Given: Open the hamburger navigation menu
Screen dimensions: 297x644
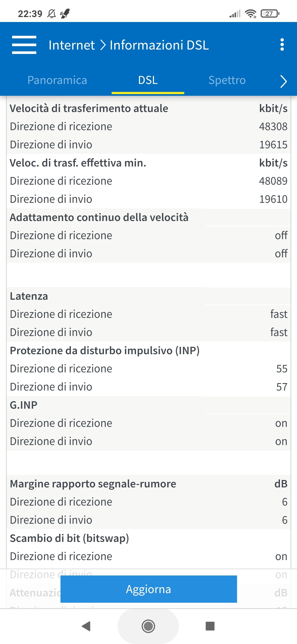Looking at the screenshot, I should pyautogui.click(x=24, y=45).
